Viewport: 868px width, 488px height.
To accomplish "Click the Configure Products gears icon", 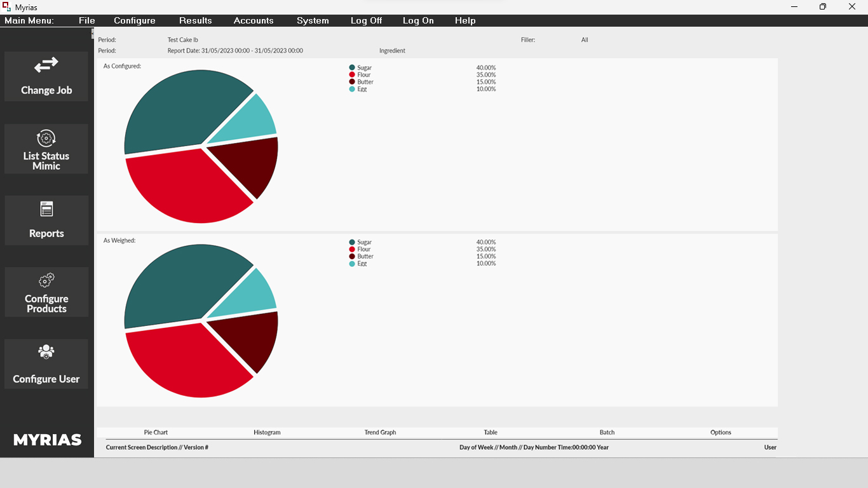I will [46, 280].
